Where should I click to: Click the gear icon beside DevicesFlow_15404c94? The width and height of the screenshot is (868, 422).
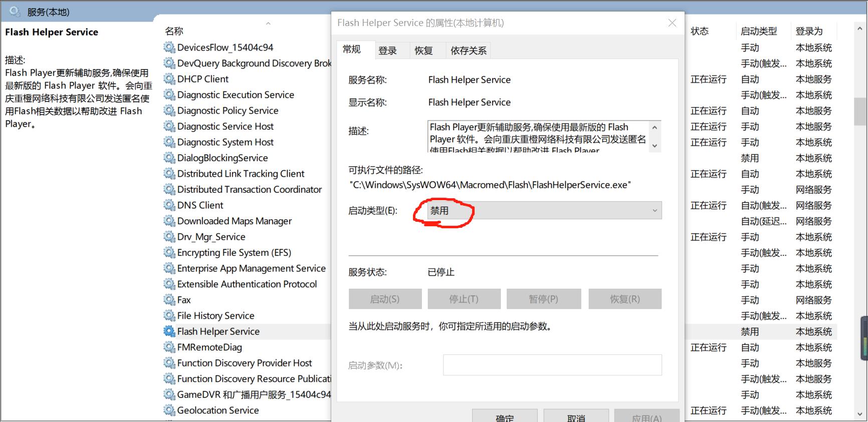pyautogui.click(x=169, y=48)
